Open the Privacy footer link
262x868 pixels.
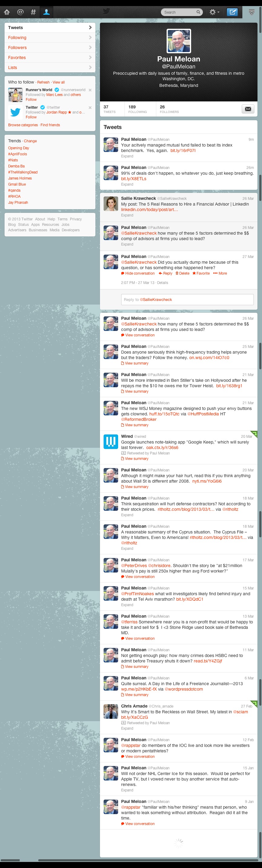[x=76, y=219]
